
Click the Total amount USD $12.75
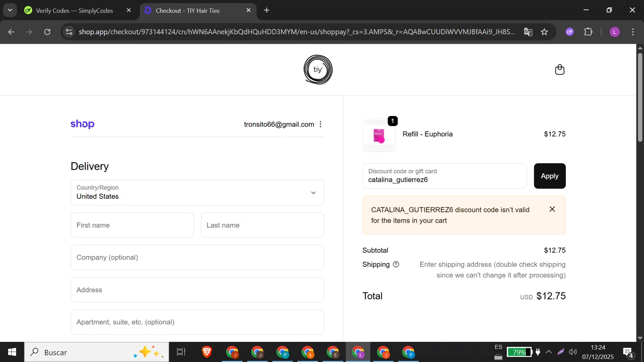[543, 296]
